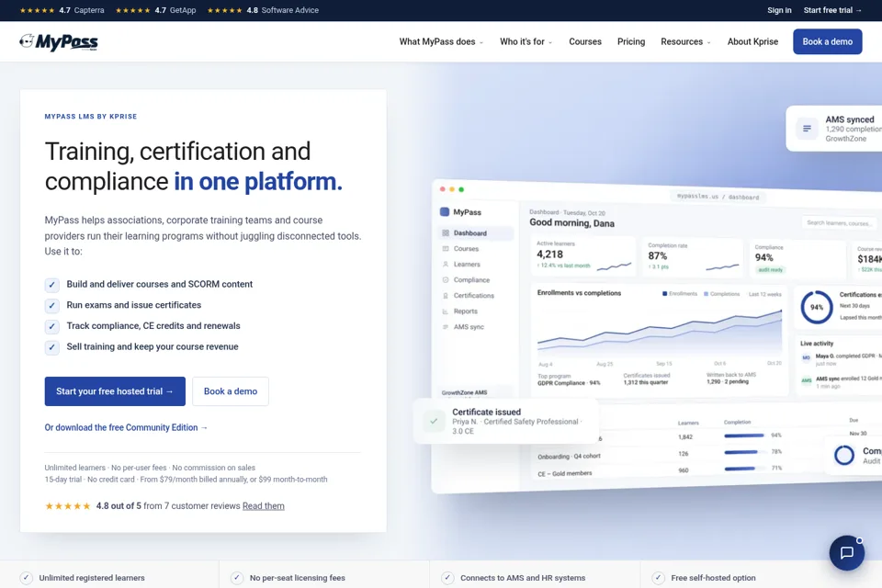Click the 94% completion progress bar
The image size is (882, 588).
tap(743, 435)
